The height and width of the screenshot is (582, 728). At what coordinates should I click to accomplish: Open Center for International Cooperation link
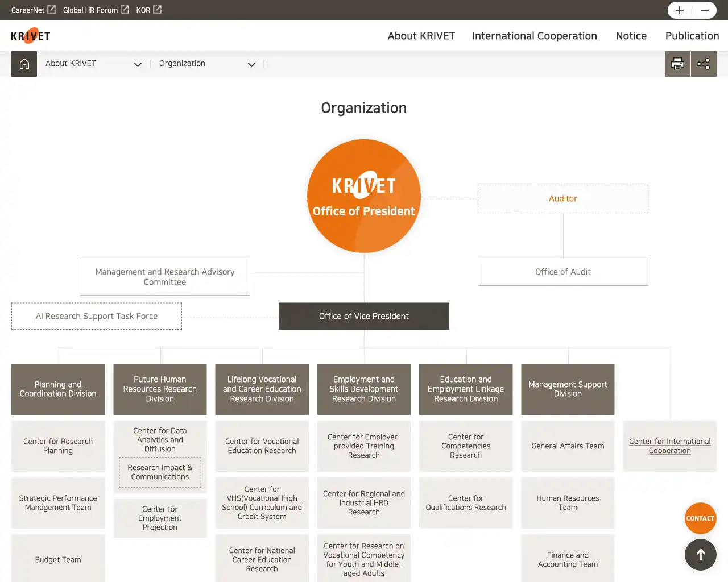point(670,446)
